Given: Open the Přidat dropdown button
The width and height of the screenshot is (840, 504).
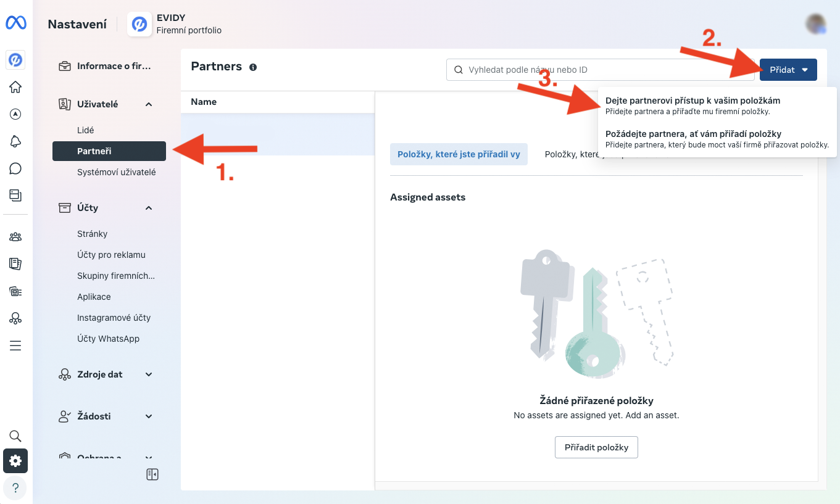Looking at the screenshot, I should click(x=788, y=70).
